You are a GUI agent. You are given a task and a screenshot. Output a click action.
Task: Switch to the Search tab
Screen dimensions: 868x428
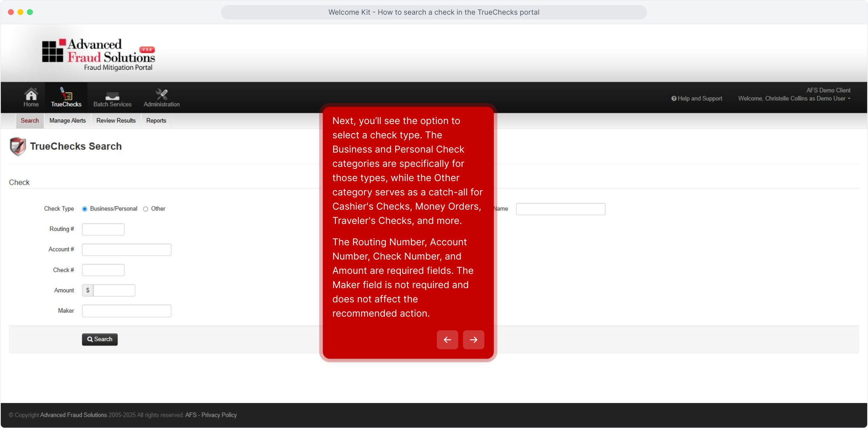(30, 121)
